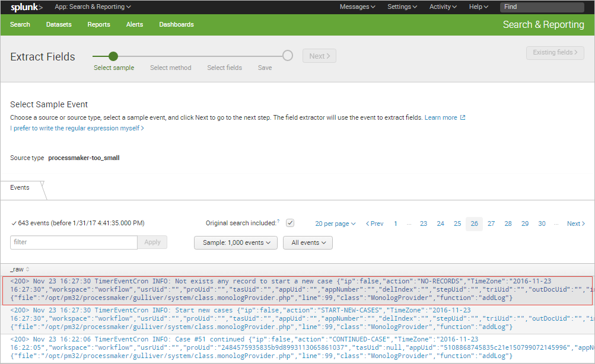Open the Messages menu
595x364 pixels.
(x=357, y=7)
